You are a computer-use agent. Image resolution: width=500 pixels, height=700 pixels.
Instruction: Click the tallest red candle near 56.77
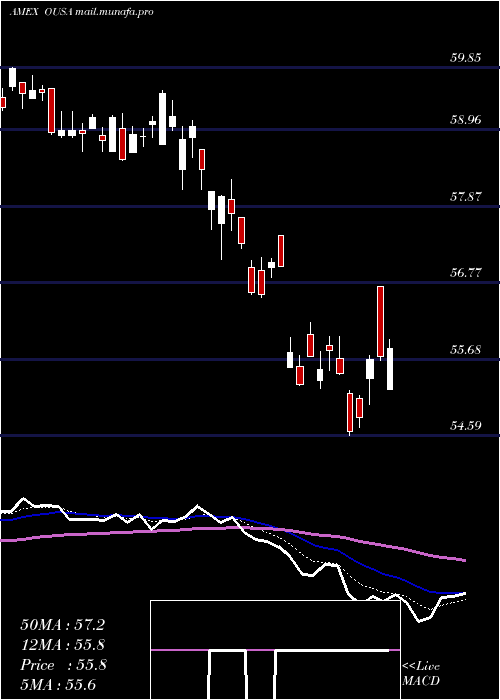(x=381, y=321)
